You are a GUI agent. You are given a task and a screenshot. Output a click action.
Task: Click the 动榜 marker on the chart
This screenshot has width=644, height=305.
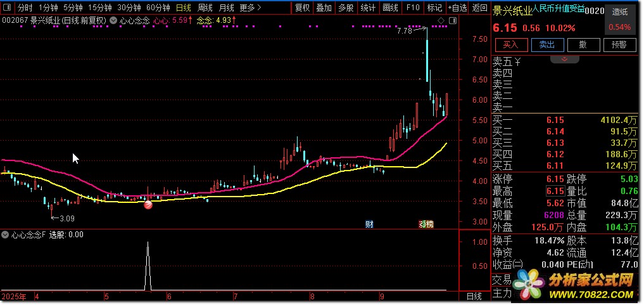pyautogui.click(x=426, y=224)
